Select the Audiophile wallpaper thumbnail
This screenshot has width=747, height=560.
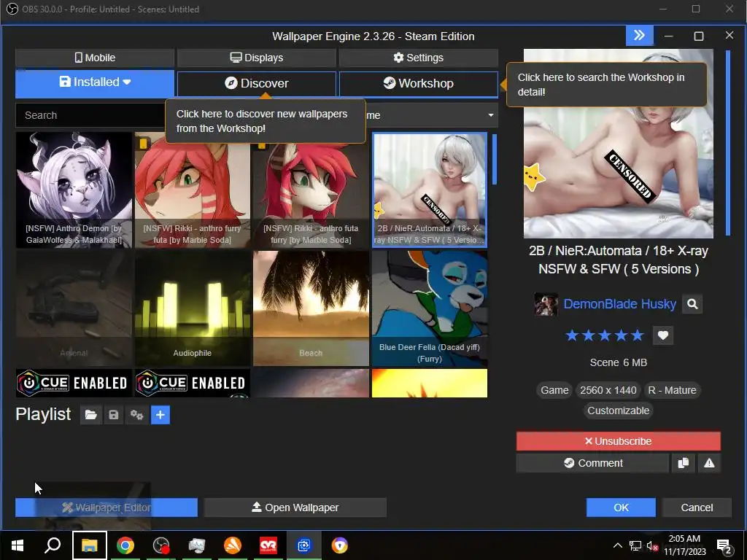click(x=193, y=308)
